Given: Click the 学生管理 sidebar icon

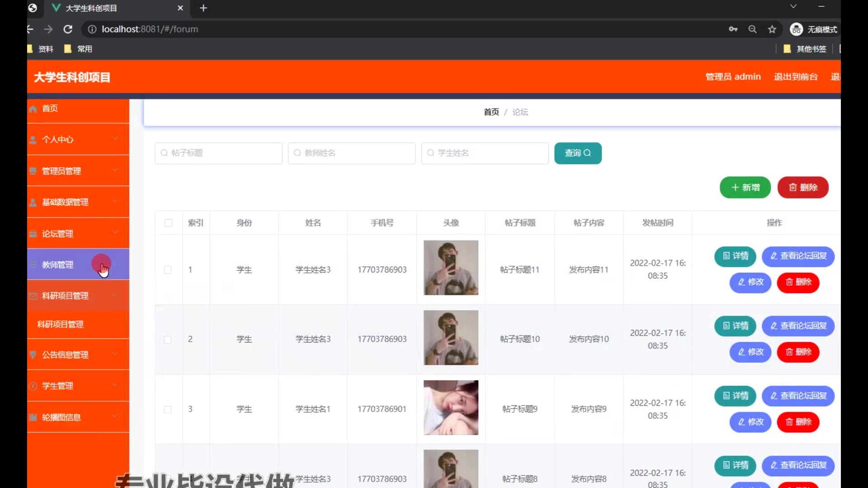Looking at the screenshot, I should pyautogui.click(x=33, y=386).
